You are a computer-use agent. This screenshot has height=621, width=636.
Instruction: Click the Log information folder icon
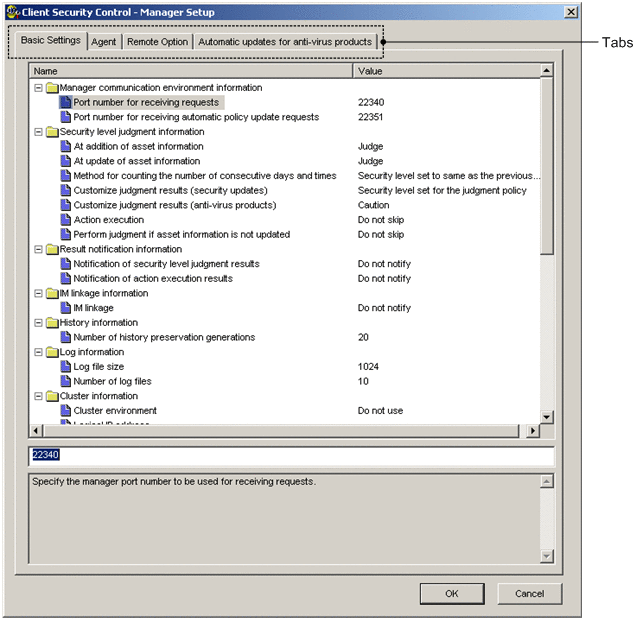52,352
